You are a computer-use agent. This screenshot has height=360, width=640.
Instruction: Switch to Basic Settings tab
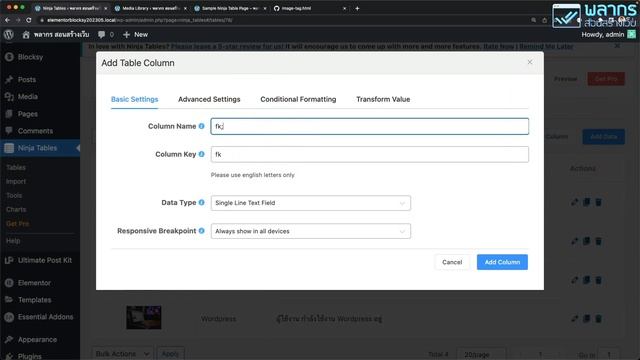click(x=134, y=99)
